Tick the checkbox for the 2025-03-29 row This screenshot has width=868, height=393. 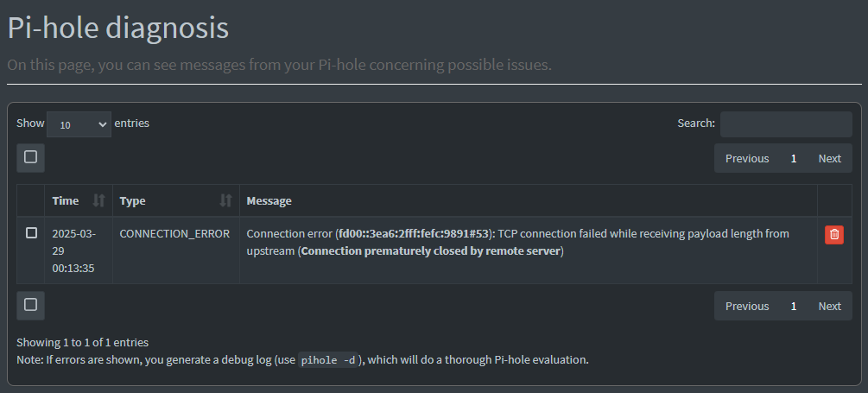pos(32,233)
